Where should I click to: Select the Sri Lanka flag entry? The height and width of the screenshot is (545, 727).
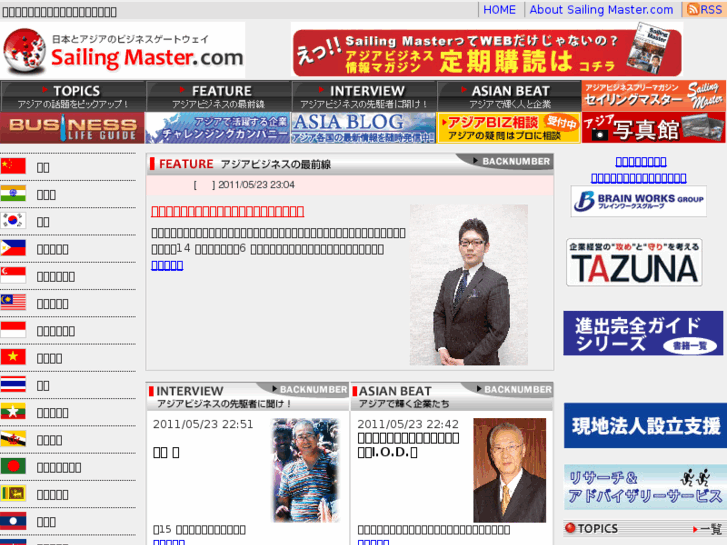point(13,494)
